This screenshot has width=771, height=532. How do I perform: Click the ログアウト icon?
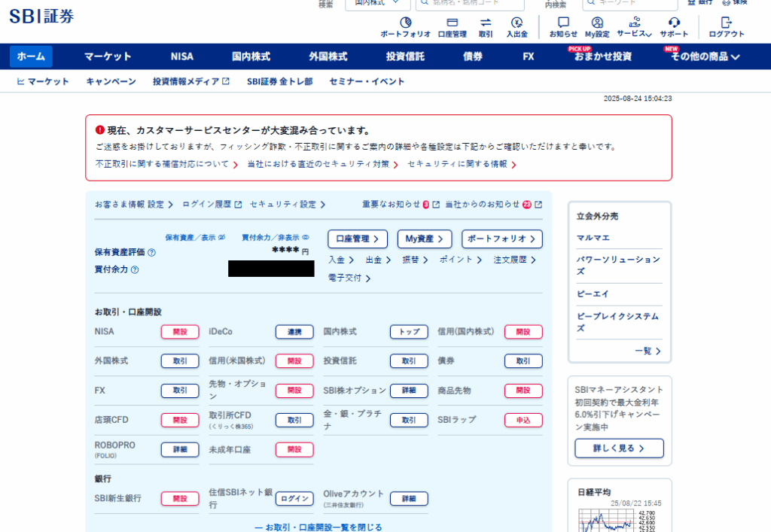[727, 27]
